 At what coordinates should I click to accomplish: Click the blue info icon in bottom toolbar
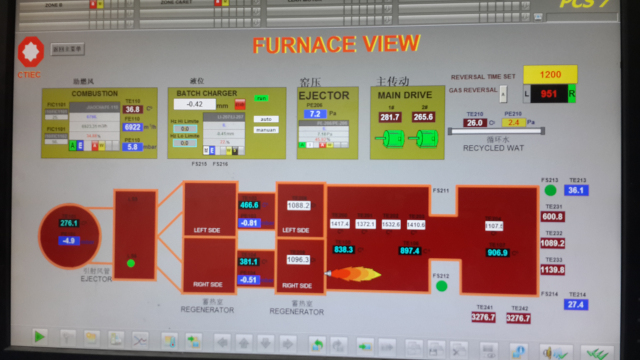click(x=518, y=351)
